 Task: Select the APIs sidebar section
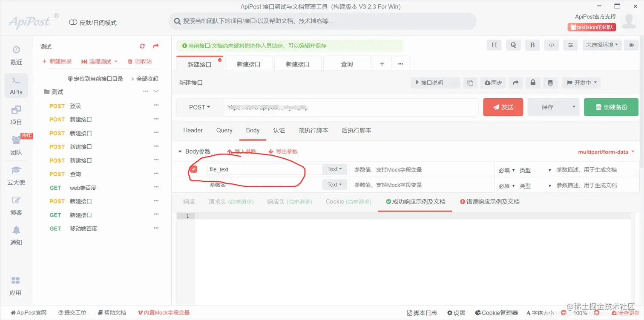coord(16,86)
